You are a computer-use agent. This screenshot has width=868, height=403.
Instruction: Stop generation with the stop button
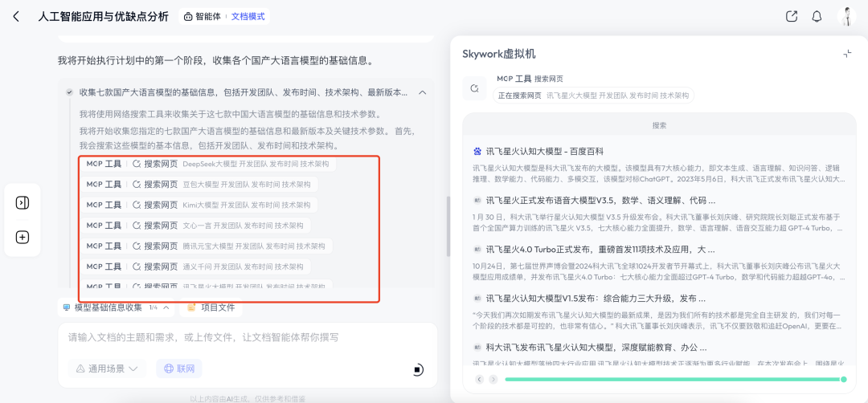pyautogui.click(x=419, y=370)
